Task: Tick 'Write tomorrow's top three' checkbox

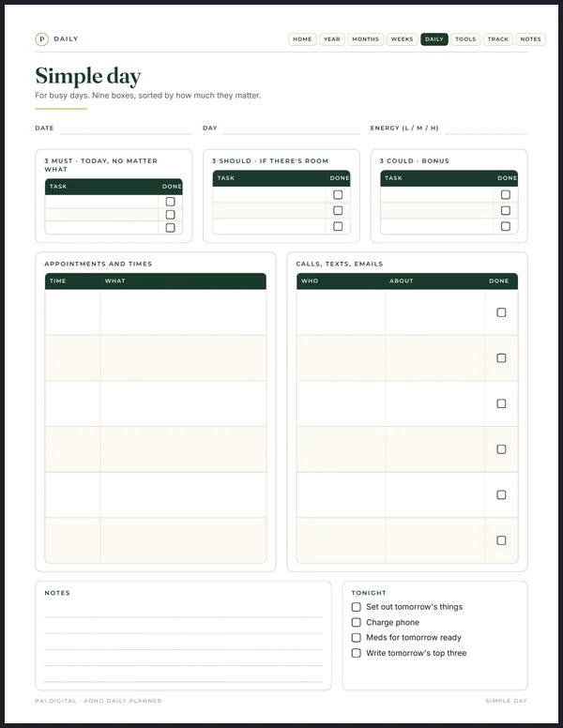Action: (x=357, y=653)
